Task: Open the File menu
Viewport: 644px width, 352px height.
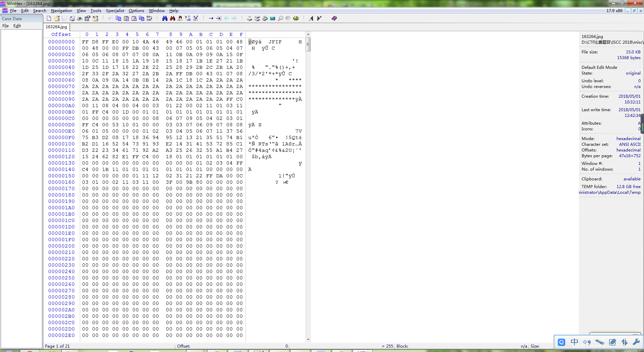Action: pyautogui.click(x=13, y=11)
